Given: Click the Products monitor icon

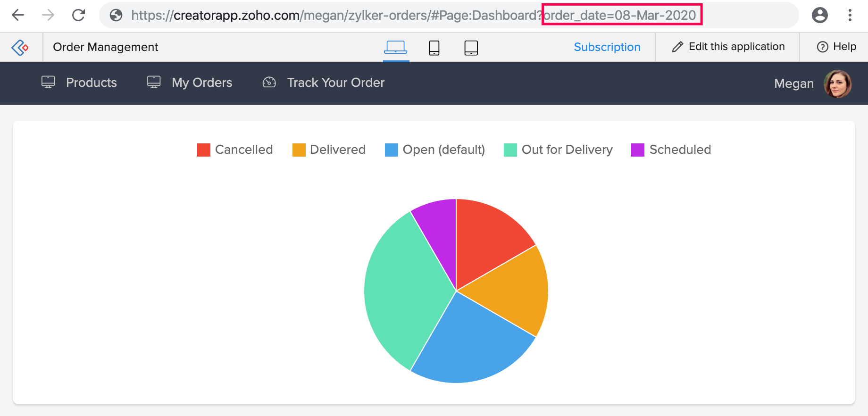Looking at the screenshot, I should (x=48, y=82).
